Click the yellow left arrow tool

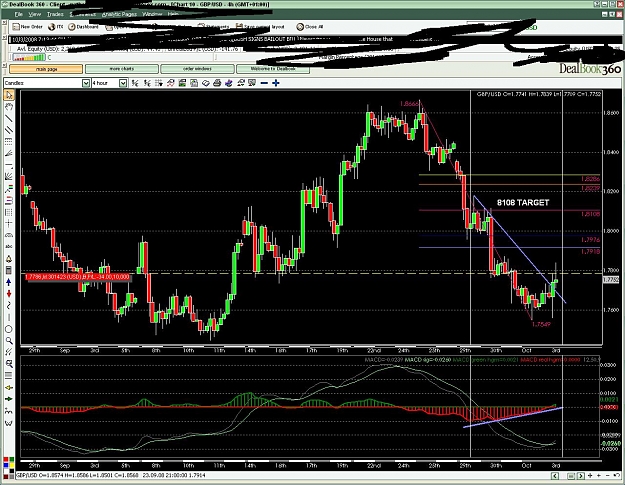pos(9,387)
